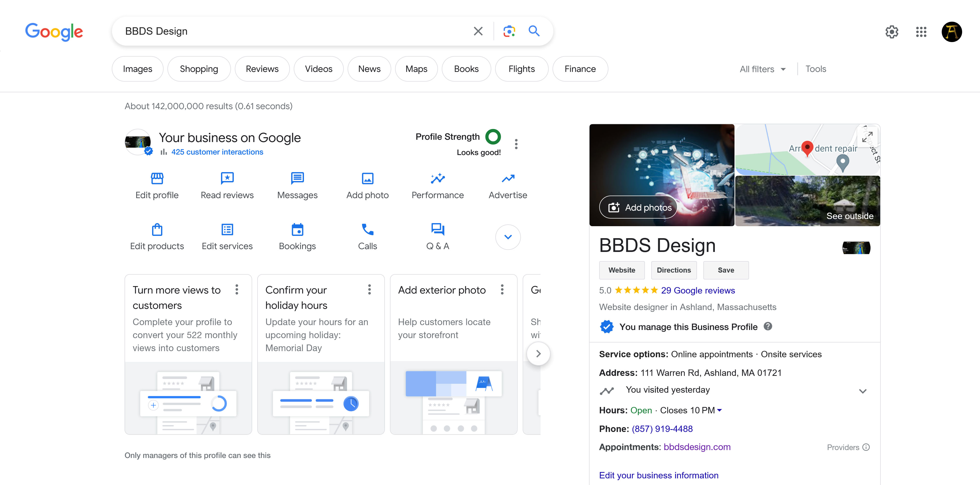Open bbdsdesign.com appointments link

click(x=697, y=447)
